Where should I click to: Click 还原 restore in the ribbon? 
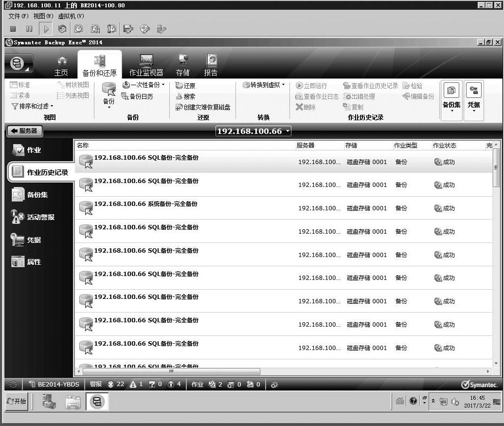[185, 86]
